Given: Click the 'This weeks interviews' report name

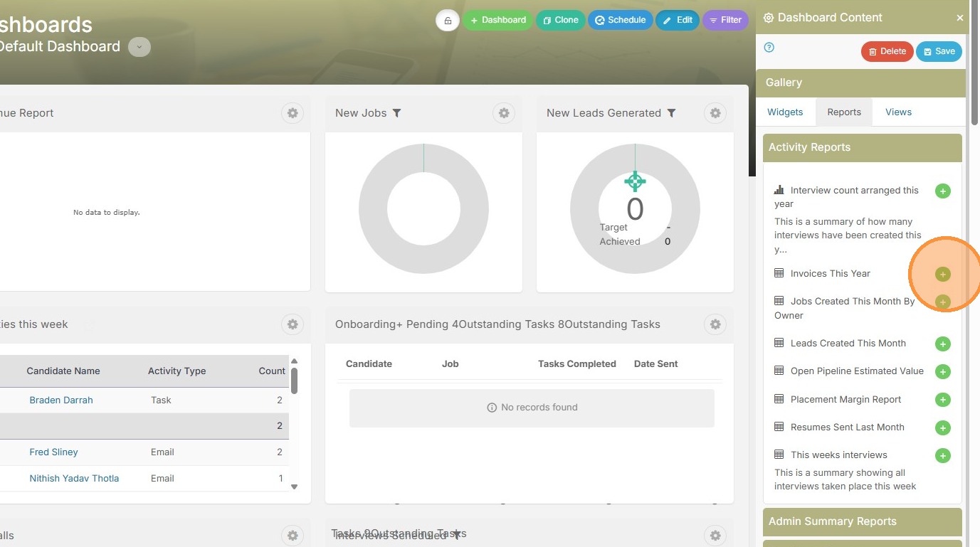Looking at the screenshot, I should click(839, 455).
